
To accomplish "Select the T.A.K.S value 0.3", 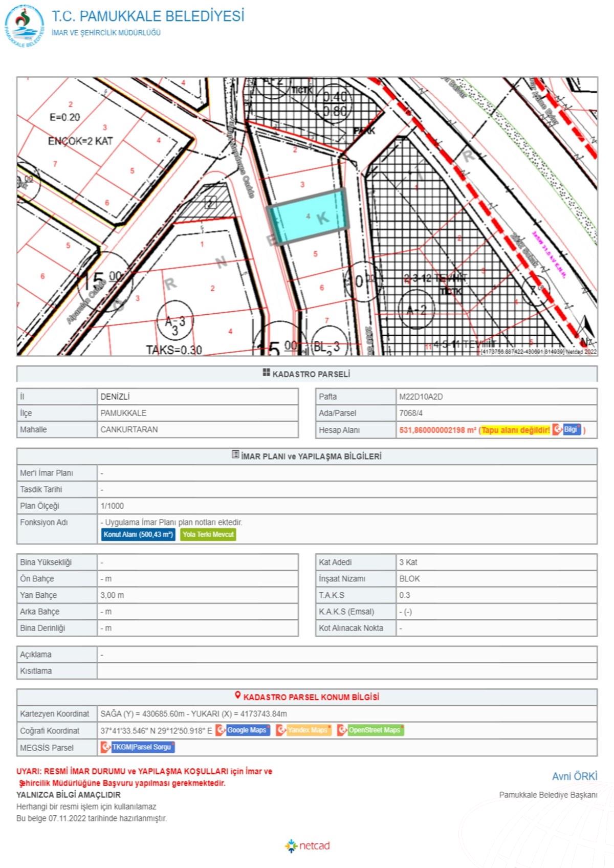I will pos(405,595).
